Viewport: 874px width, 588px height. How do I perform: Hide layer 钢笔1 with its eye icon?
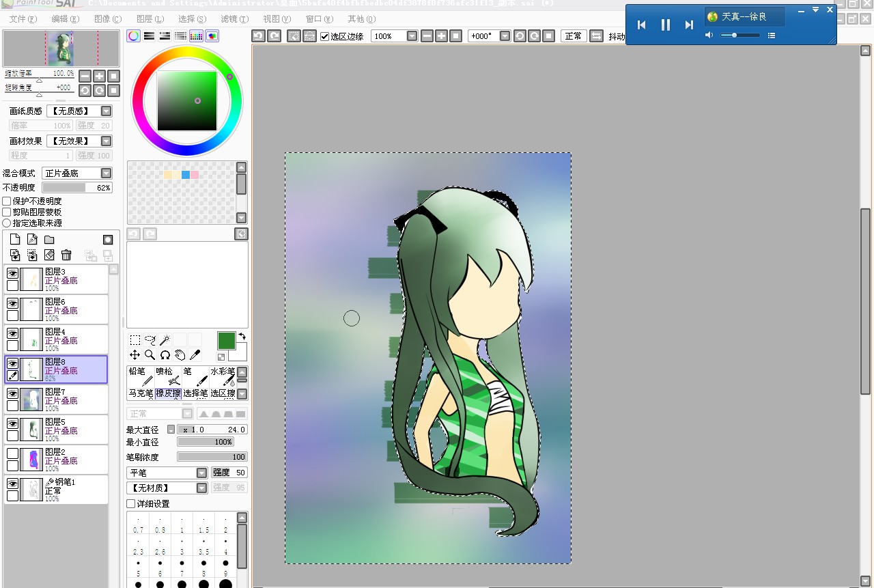point(12,484)
